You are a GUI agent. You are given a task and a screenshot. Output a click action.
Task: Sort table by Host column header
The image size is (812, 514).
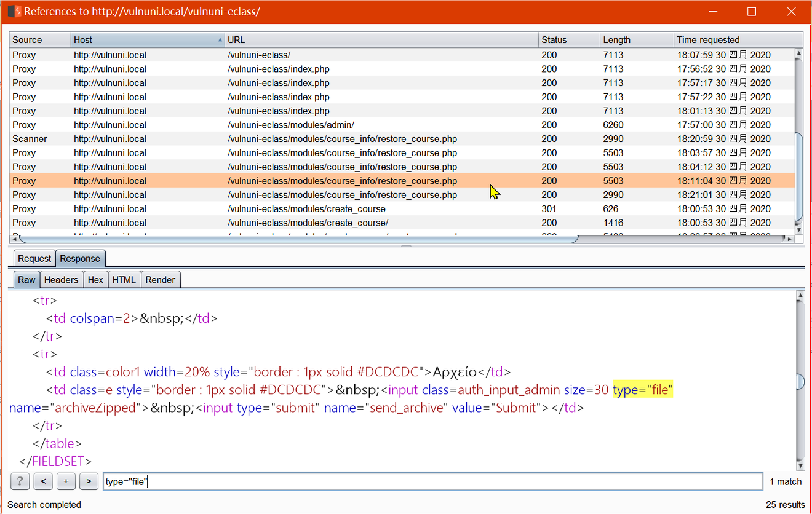(148, 40)
